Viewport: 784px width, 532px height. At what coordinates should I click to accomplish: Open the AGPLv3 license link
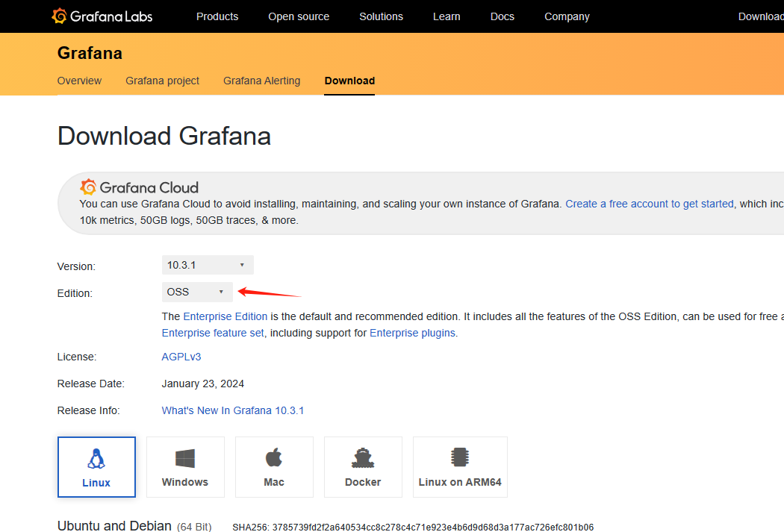click(x=181, y=357)
